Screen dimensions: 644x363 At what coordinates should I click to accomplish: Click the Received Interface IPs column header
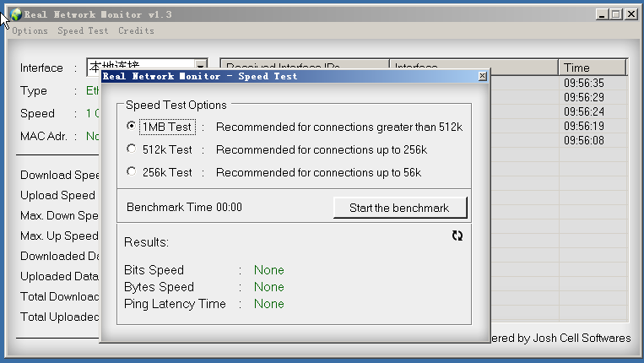[305, 65]
